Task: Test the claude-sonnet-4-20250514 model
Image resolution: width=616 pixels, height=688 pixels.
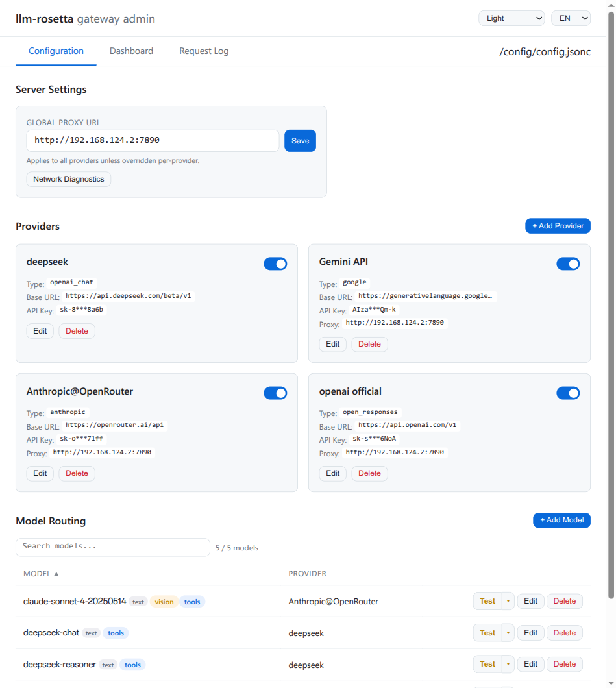Action: point(487,601)
